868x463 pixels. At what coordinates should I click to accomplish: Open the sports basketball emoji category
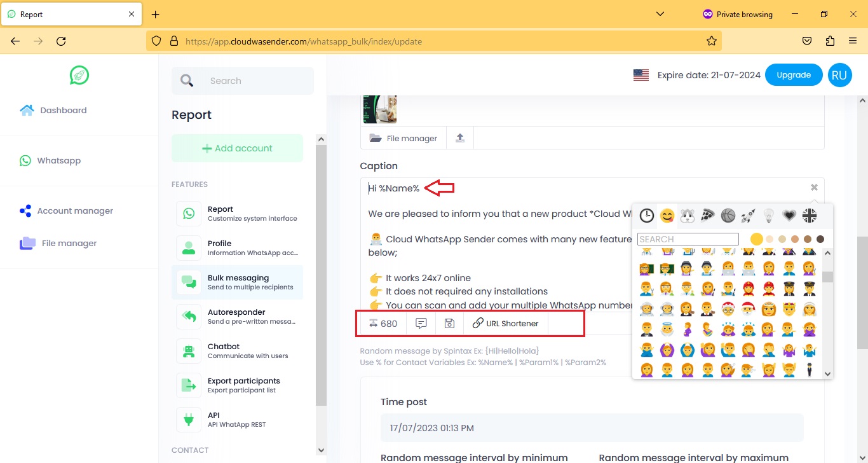pyautogui.click(x=728, y=216)
